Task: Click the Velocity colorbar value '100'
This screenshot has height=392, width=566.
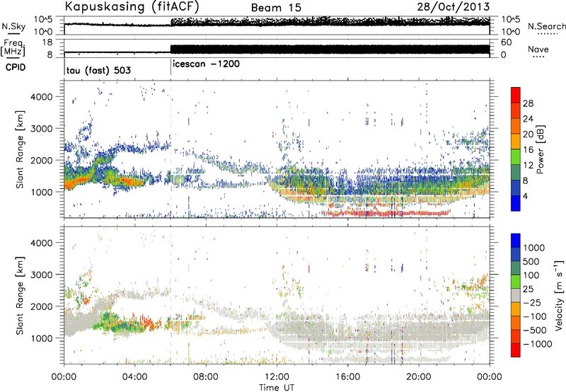Action: (531, 275)
